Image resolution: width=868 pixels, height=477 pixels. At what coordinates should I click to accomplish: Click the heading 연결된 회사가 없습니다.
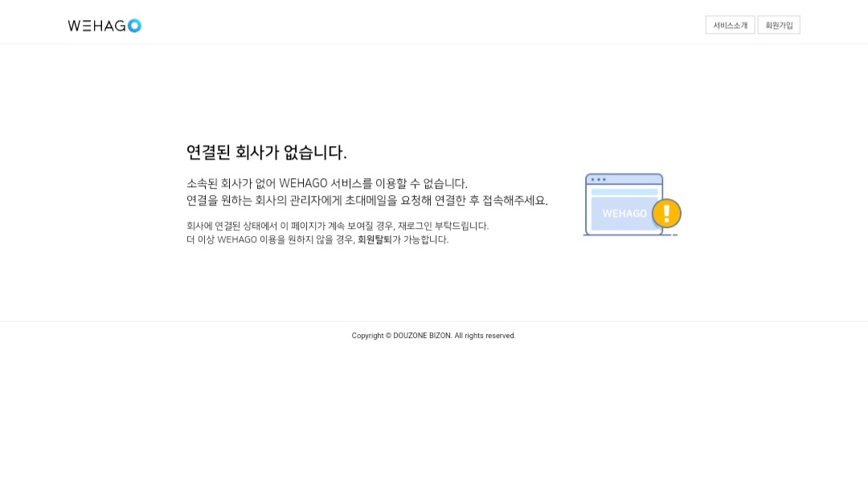point(267,153)
